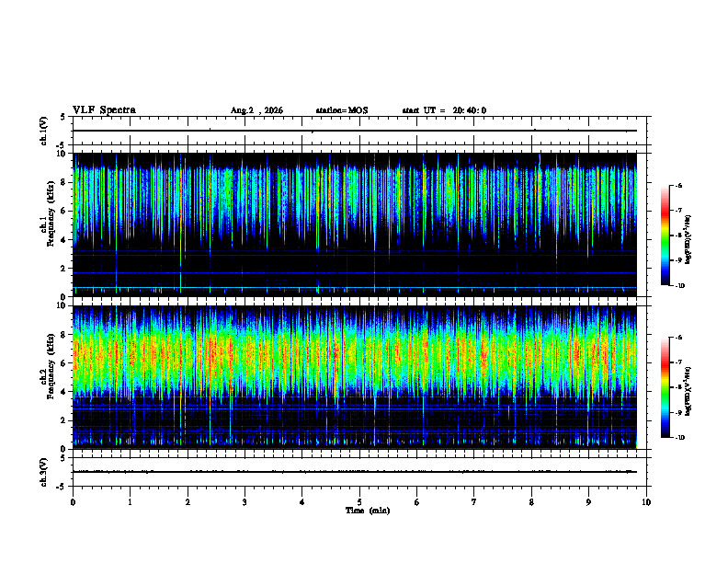
Task: Click time axis tick label "6"
Action: 417,502
